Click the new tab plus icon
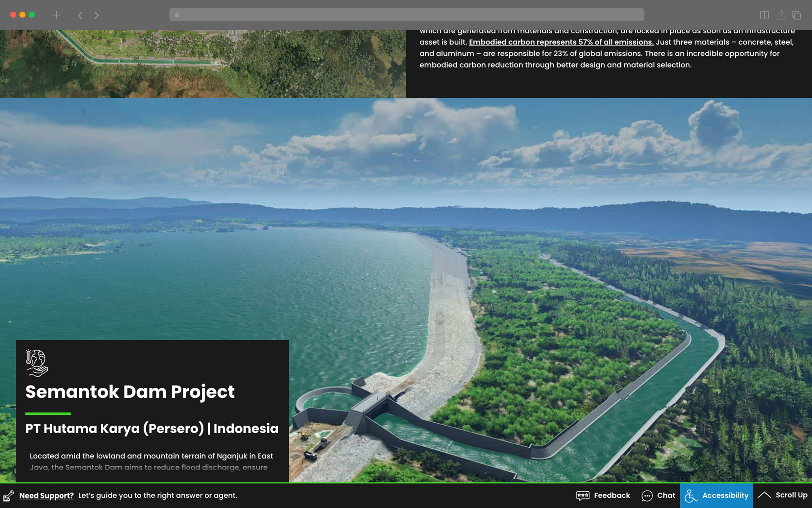 pos(56,15)
